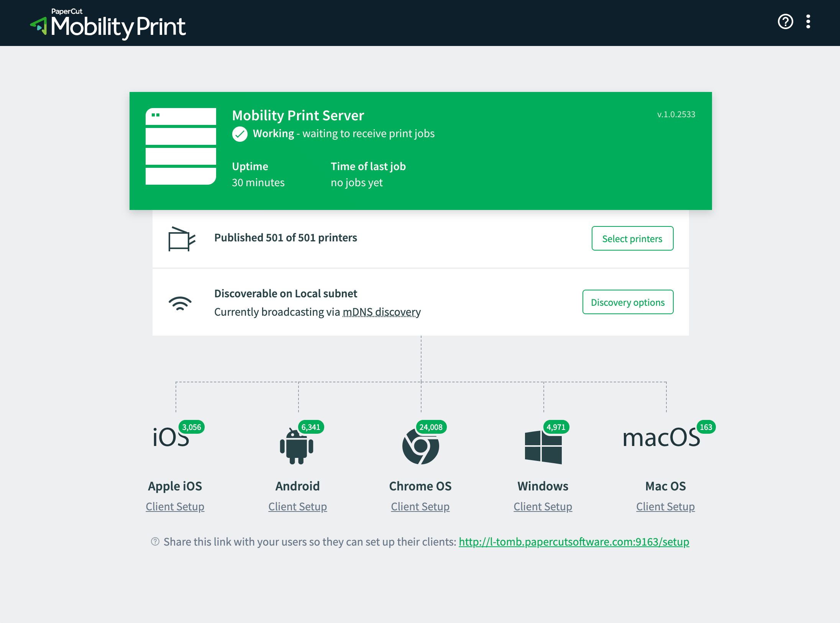The height and width of the screenshot is (623, 840).
Task: Toggle printer discovery broadcast setting
Action: click(627, 302)
